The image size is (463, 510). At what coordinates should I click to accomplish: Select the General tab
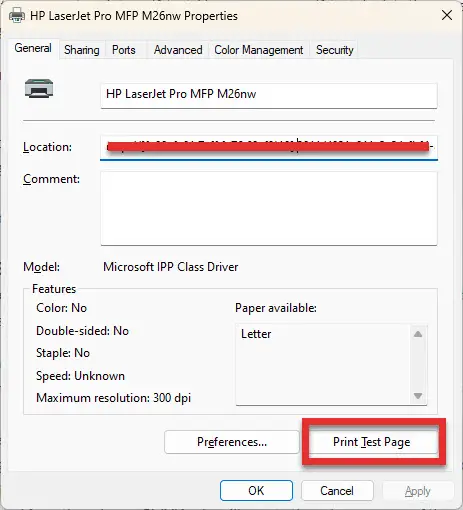point(33,48)
